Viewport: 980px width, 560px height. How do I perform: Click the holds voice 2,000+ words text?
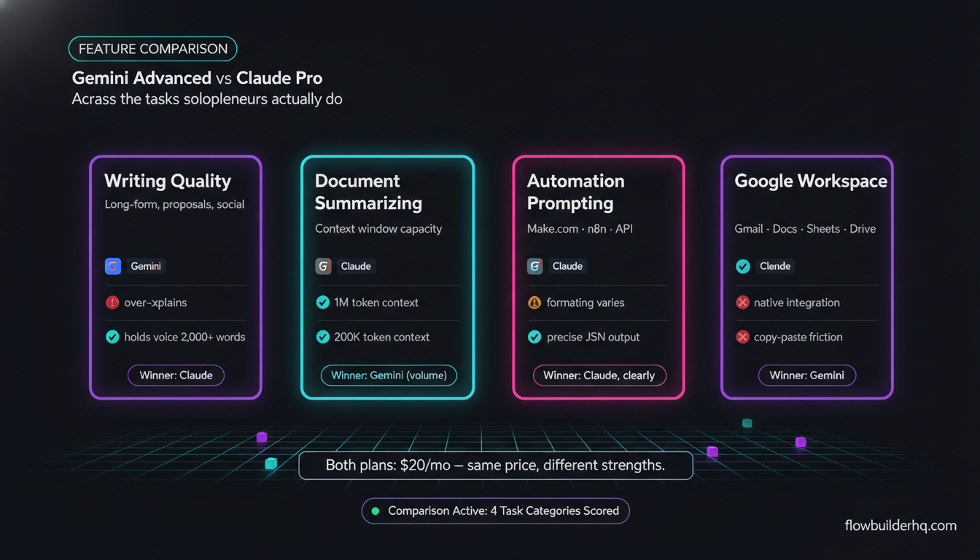pyautogui.click(x=184, y=337)
